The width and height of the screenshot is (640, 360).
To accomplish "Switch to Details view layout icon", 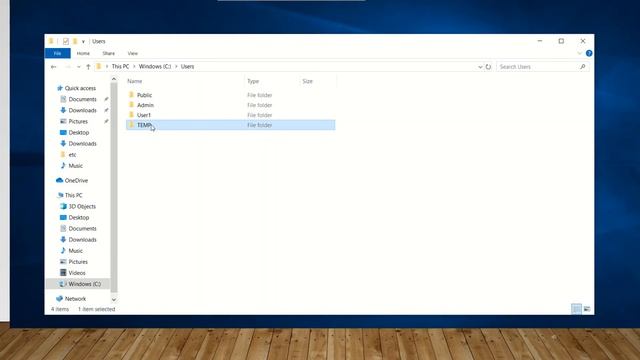I will click(576, 309).
